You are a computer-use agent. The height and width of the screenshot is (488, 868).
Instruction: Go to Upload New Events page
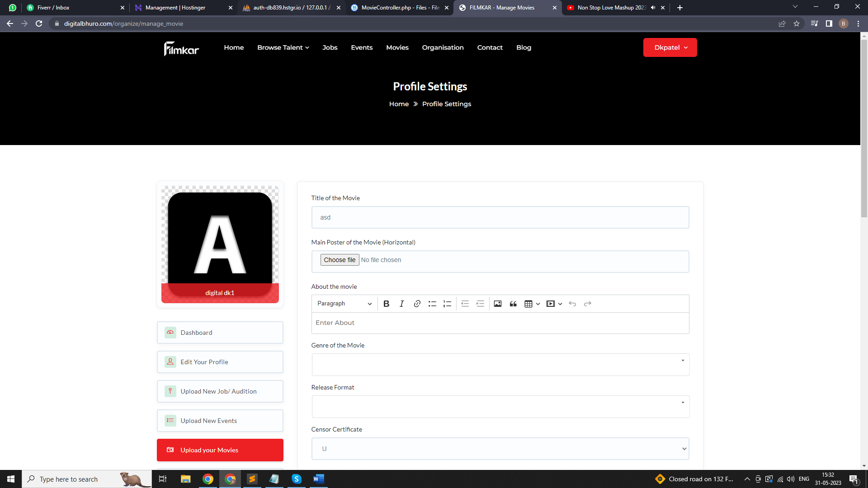220,421
